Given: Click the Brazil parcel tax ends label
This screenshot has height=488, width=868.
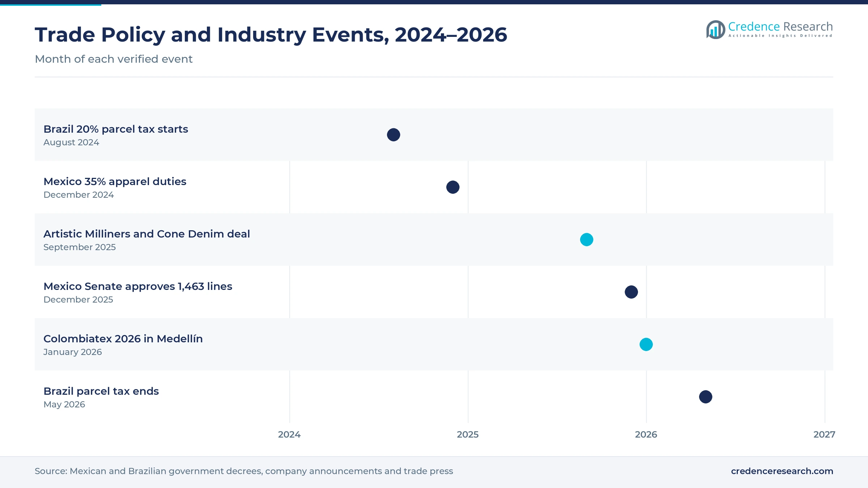Looking at the screenshot, I should (x=101, y=391).
